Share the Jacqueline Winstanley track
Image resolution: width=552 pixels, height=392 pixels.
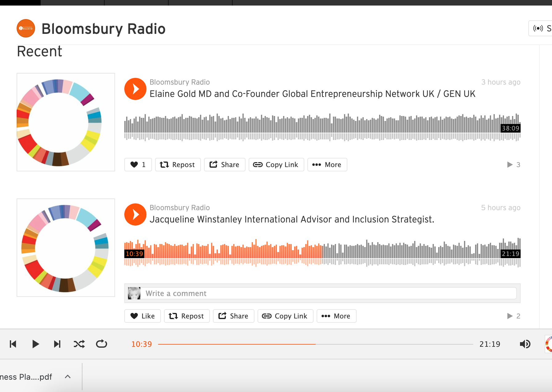coord(234,316)
